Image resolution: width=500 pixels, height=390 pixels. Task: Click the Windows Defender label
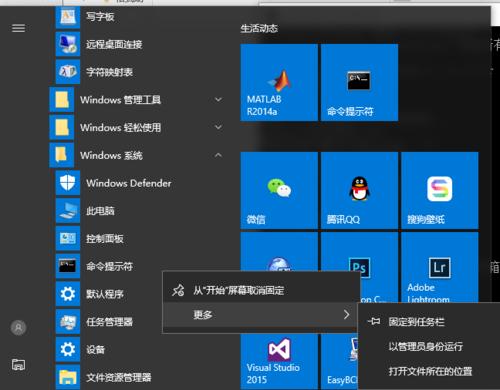click(129, 183)
